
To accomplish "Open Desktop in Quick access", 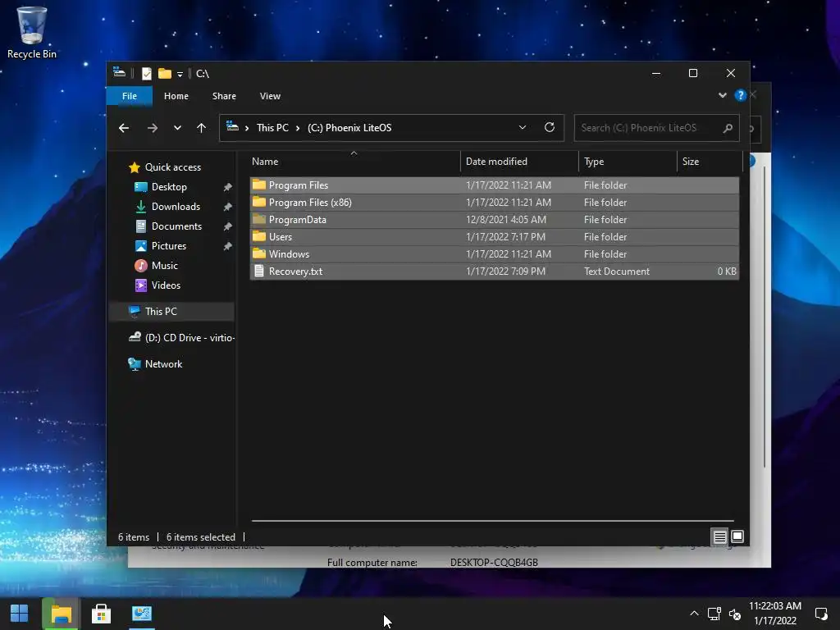I will [x=169, y=187].
